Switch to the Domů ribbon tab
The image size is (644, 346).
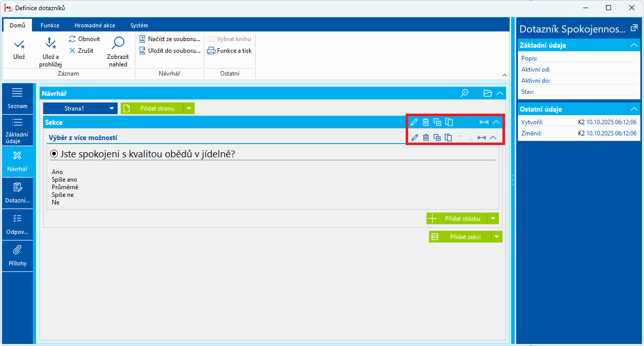17,25
